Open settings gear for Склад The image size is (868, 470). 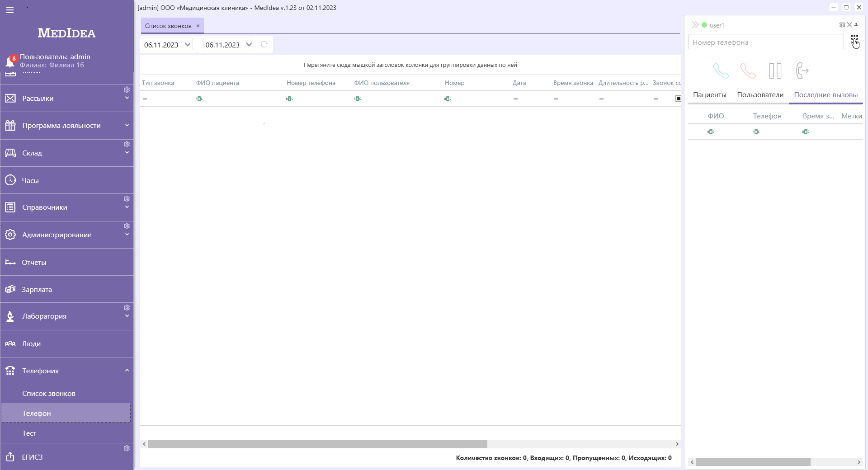[127, 144]
